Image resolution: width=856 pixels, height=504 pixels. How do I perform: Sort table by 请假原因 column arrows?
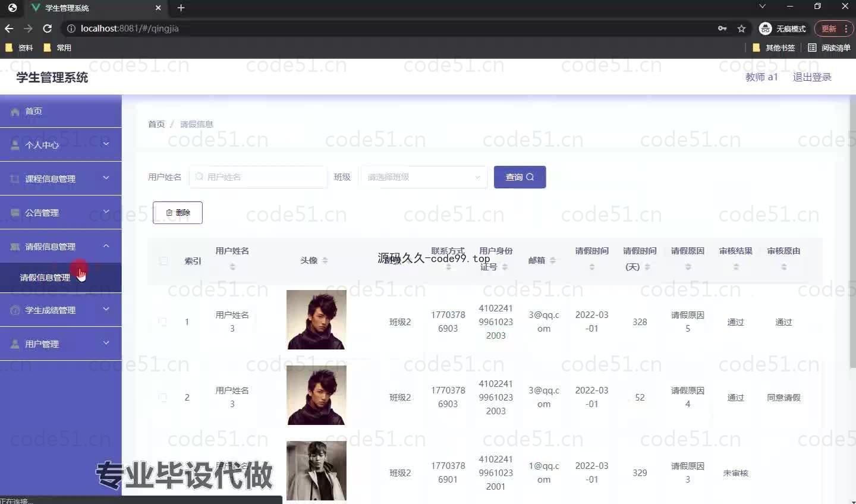(x=688, y=267)
